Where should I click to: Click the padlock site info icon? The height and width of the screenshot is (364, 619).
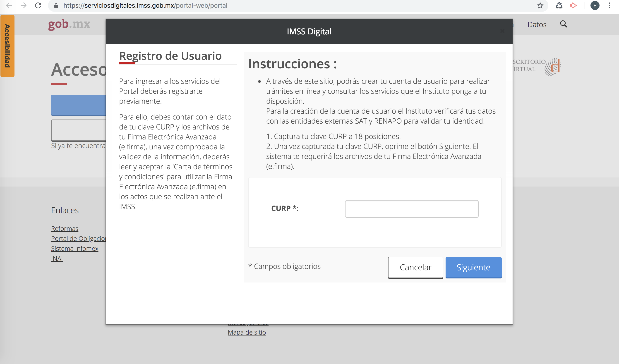[56, 5]
